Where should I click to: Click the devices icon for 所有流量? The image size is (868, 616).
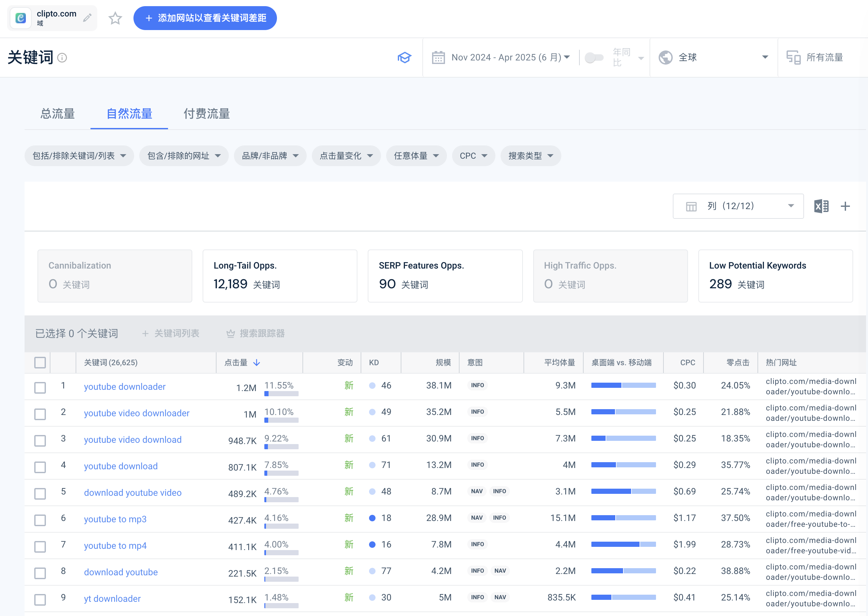(x=793, y=58)
